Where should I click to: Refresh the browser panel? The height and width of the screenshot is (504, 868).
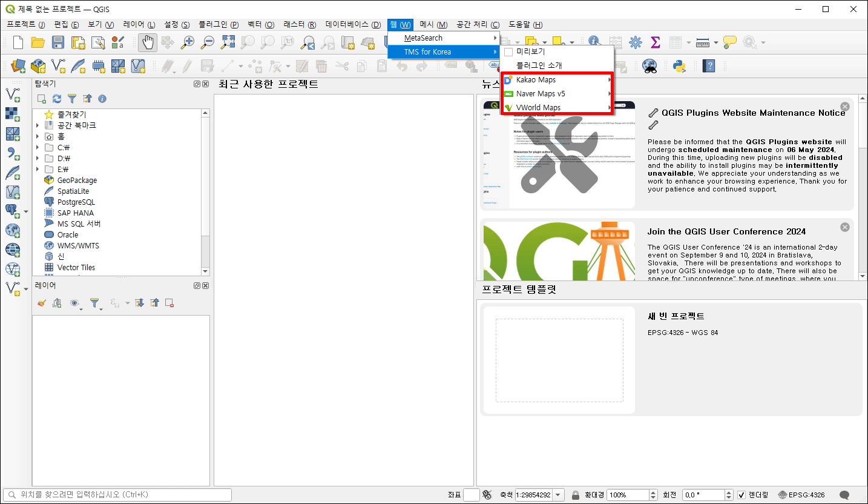[57, 98]
